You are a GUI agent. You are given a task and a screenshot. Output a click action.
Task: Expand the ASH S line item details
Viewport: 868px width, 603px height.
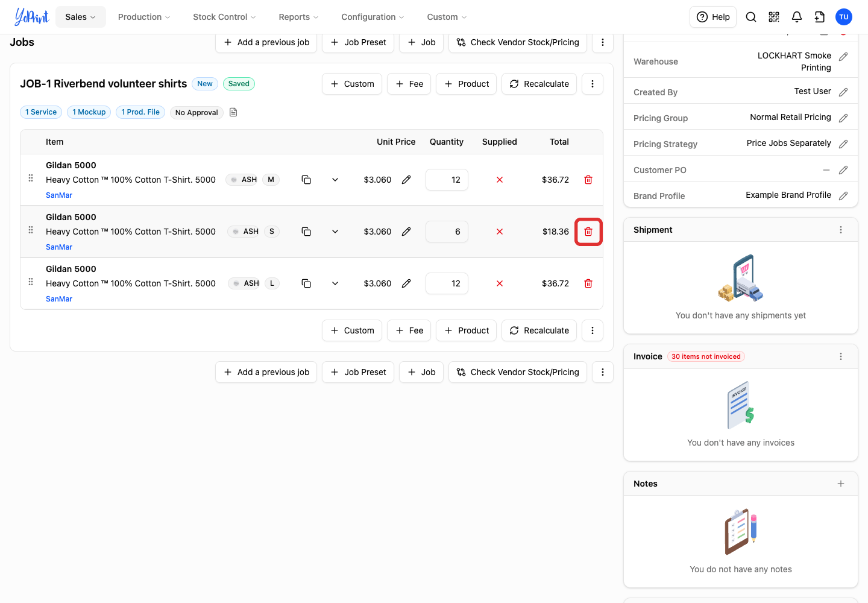click(x=335, y=232)
